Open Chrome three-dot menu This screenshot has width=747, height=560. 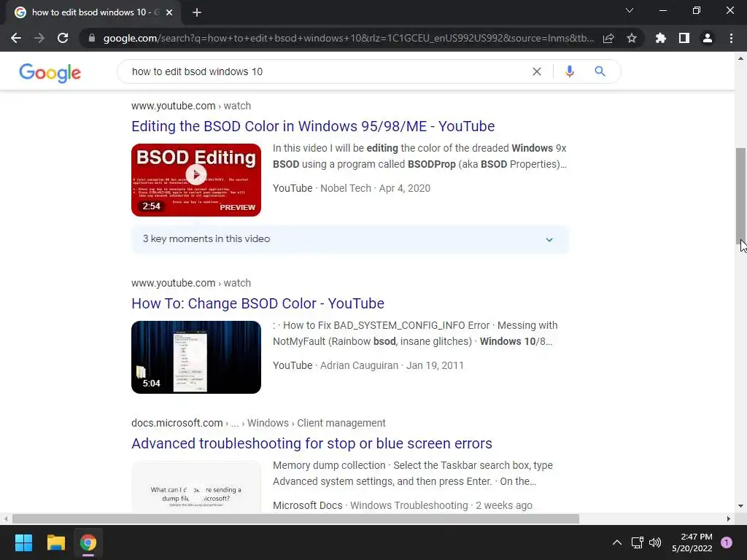coord(731,38)
